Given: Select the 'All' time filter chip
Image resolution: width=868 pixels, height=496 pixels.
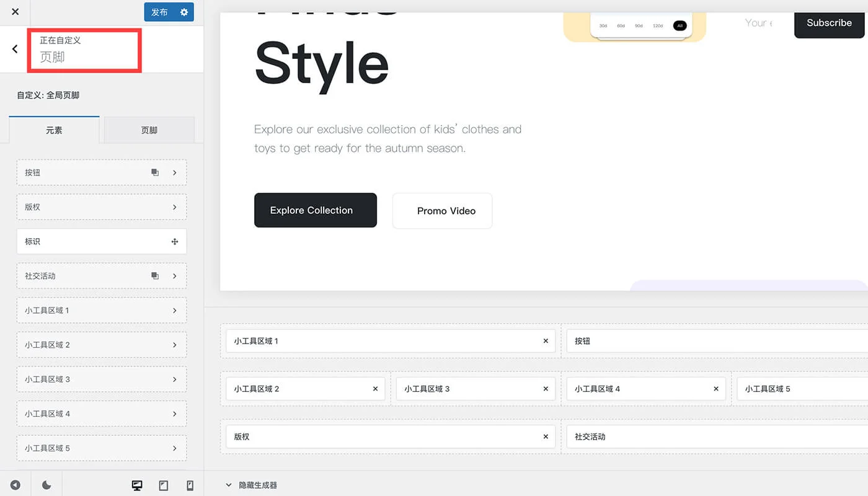Looking at the screenshot, I should pos(680,25).
